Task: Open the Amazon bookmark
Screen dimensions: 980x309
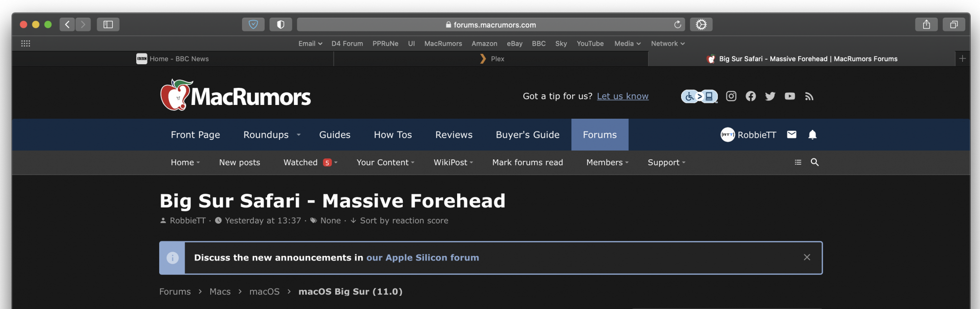Action: tap(485, 44)
